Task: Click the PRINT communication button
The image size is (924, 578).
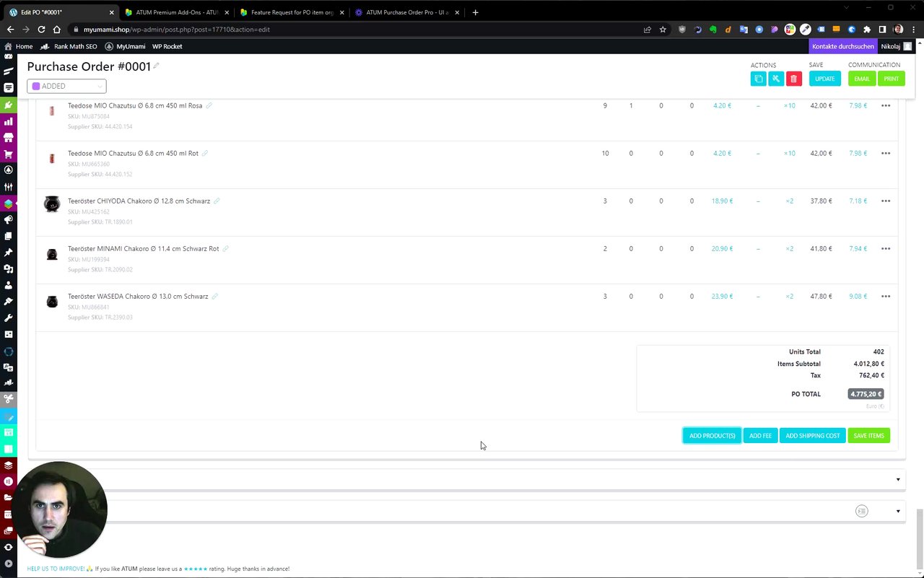Action: 892,79
